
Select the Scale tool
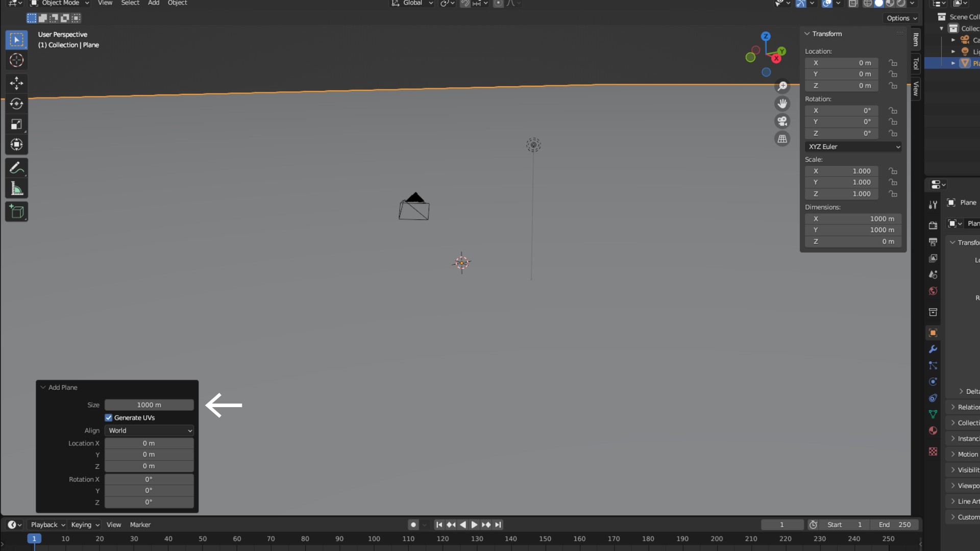tap(16, 124)
